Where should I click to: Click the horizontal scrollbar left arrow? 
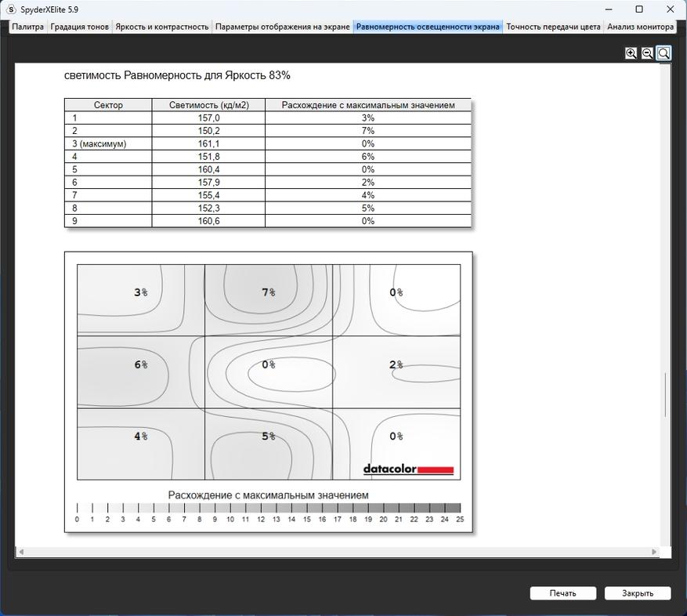tap(20, 552)
